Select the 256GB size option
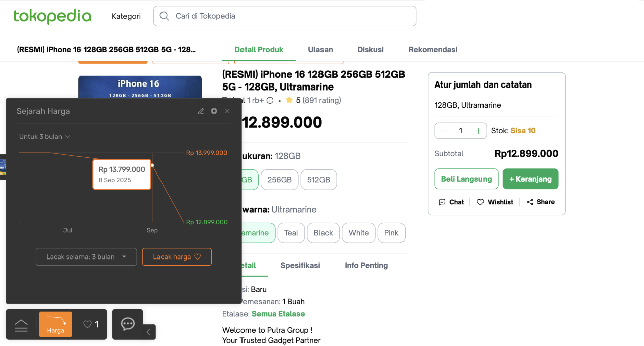The image size is (644, 346). (x=280, y=180)
